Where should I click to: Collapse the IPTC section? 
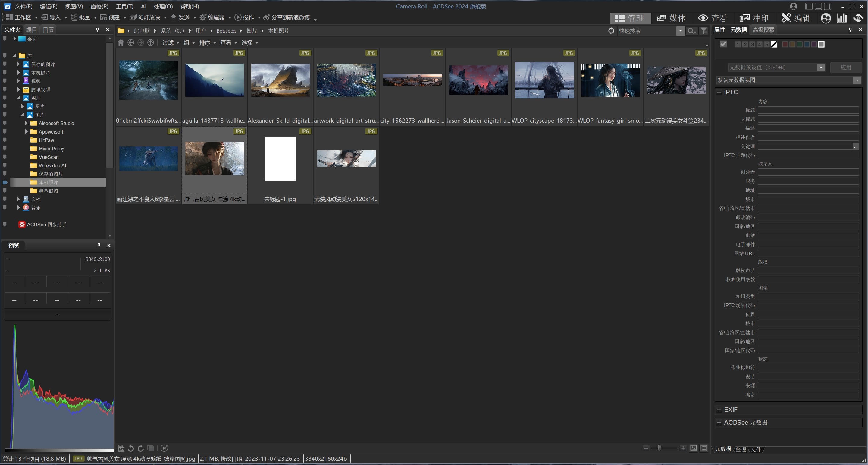(719, 92)
